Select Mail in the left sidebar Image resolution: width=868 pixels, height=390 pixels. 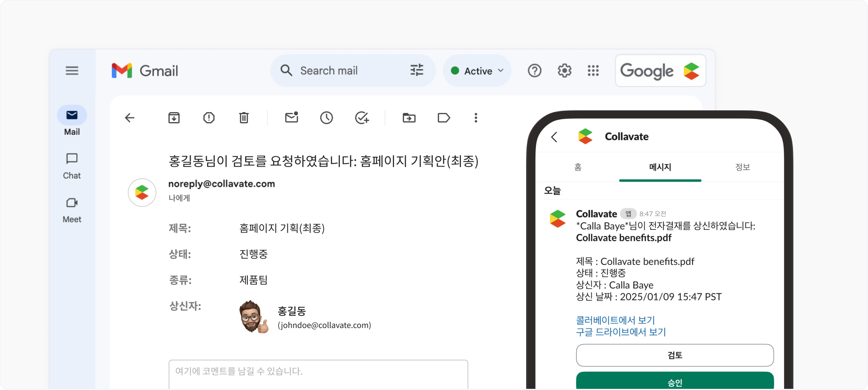pos(72,121)
